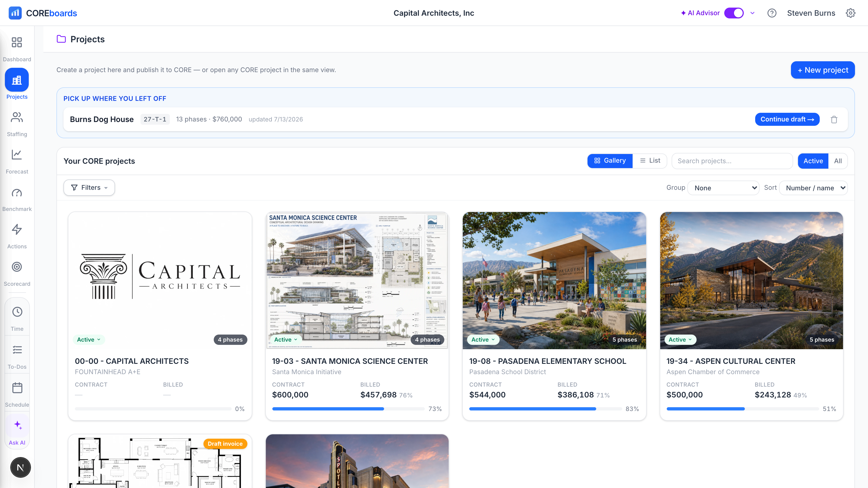Open the Schedule calendar icon

click(x=17, y=388)
